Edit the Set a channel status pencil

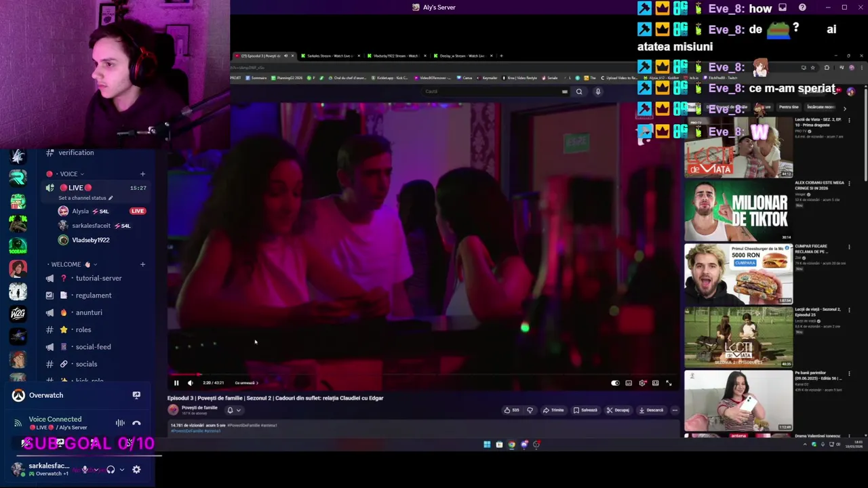(111, 198)
